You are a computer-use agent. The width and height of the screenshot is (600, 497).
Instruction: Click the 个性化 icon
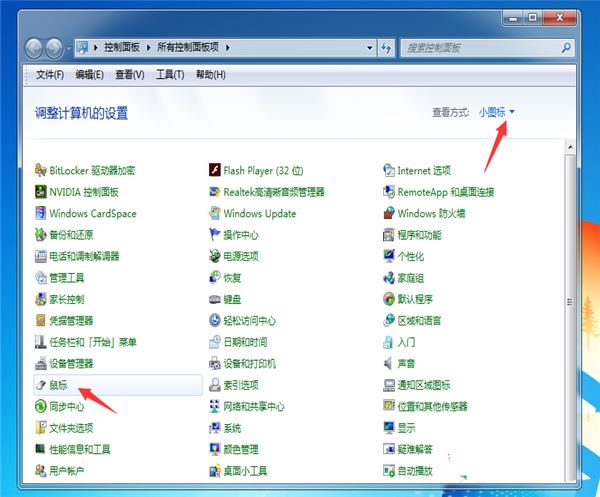click(x=389, y=256)
